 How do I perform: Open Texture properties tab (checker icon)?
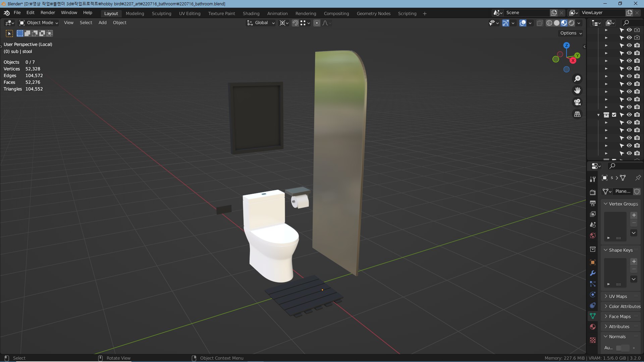(593, 340)
